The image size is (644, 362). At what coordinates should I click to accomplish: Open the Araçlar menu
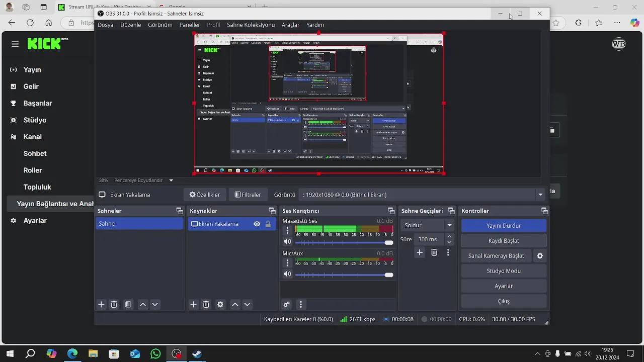pos(290,25)
